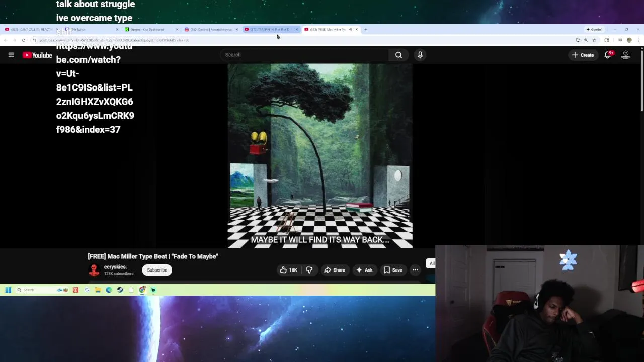
Task: Bookmark this page with star icon
Action: (x=594, y=40)
